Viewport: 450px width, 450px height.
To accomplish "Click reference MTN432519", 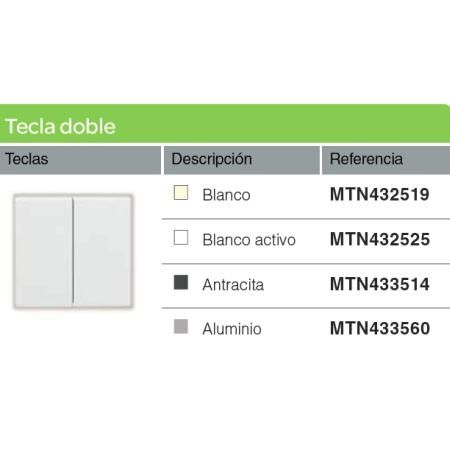I will click(x=380, y=195).
